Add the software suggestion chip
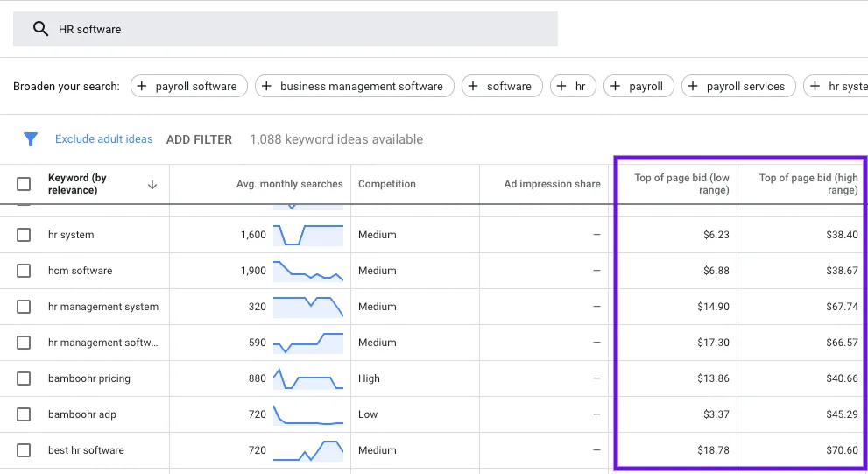868x474 pixels. coord(502,87)
